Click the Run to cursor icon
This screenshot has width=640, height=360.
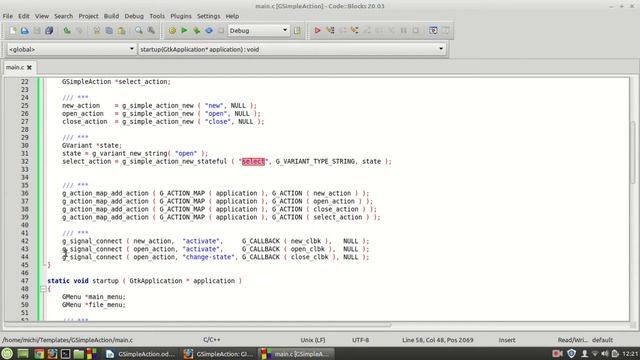[x=330, y=31]
